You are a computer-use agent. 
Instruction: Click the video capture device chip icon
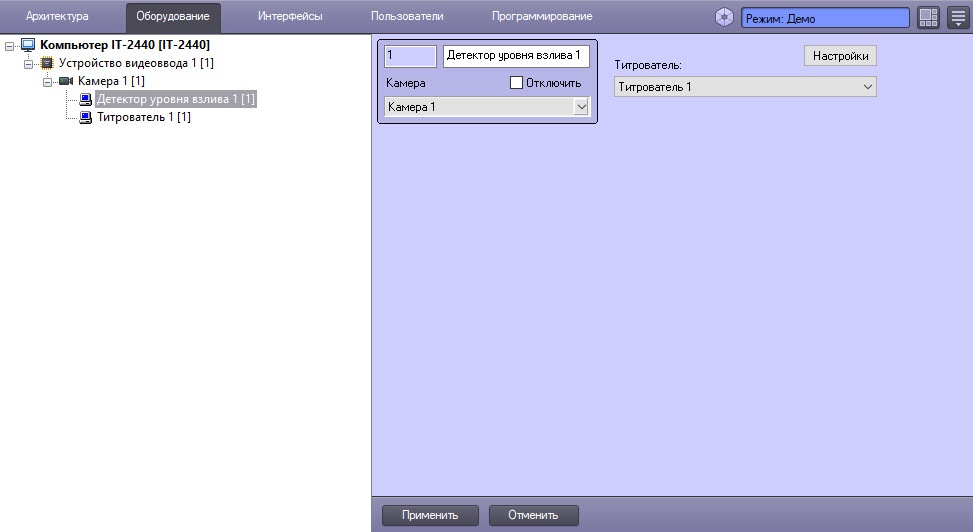[47, 63]
